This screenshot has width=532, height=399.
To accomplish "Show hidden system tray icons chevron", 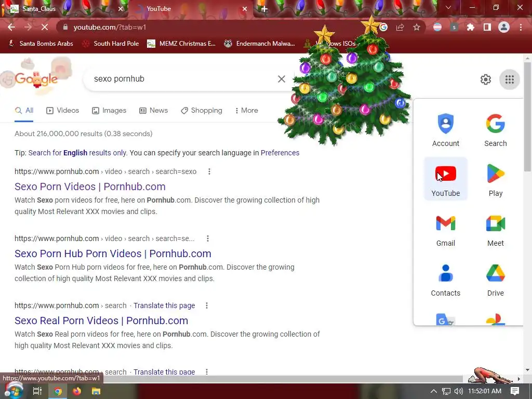I will pos(434,391).
